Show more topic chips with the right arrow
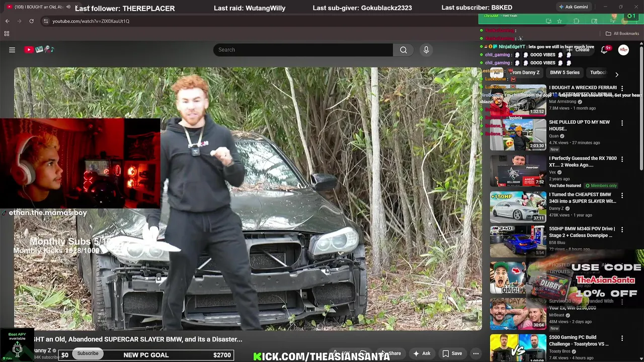Screen dimensions: 644x362 [617, 74]
